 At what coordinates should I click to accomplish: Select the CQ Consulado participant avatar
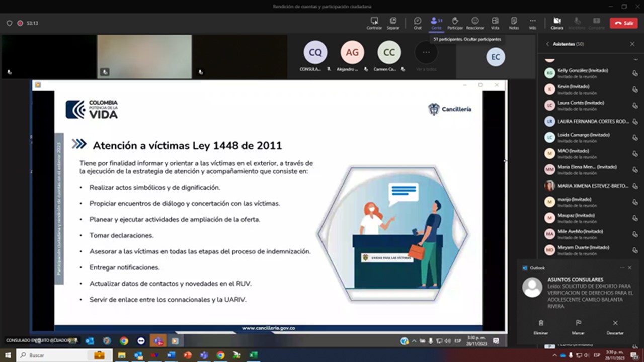[x=315, y=52]
